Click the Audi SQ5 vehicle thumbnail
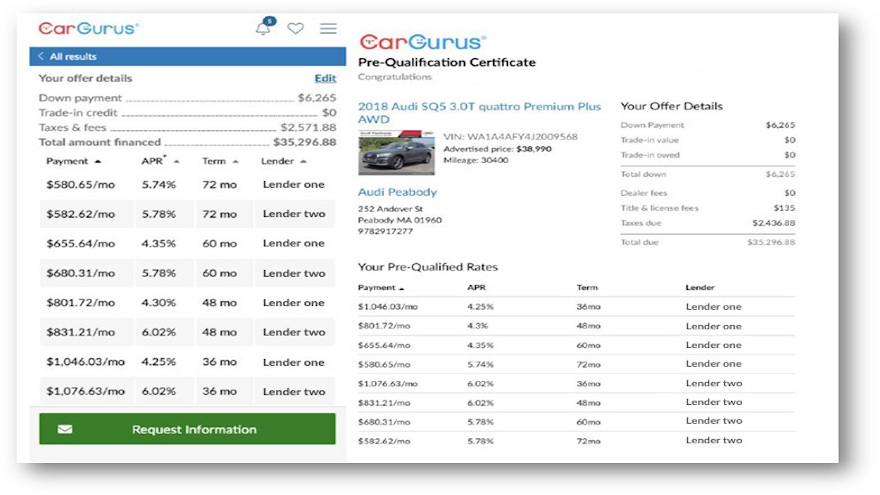The width and height of the screenshot is (880, 495). click(396, 153)
